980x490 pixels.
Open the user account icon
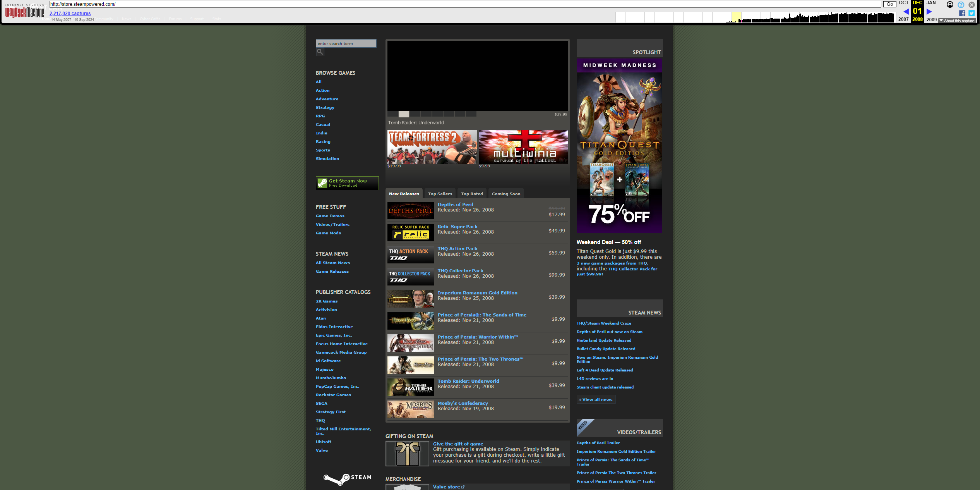[x=950, y=5]
